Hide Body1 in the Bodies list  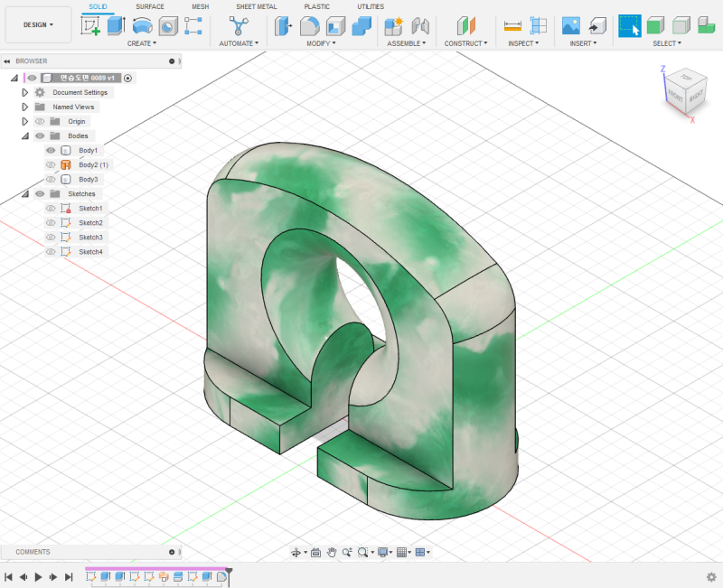[x=50, y=149]
